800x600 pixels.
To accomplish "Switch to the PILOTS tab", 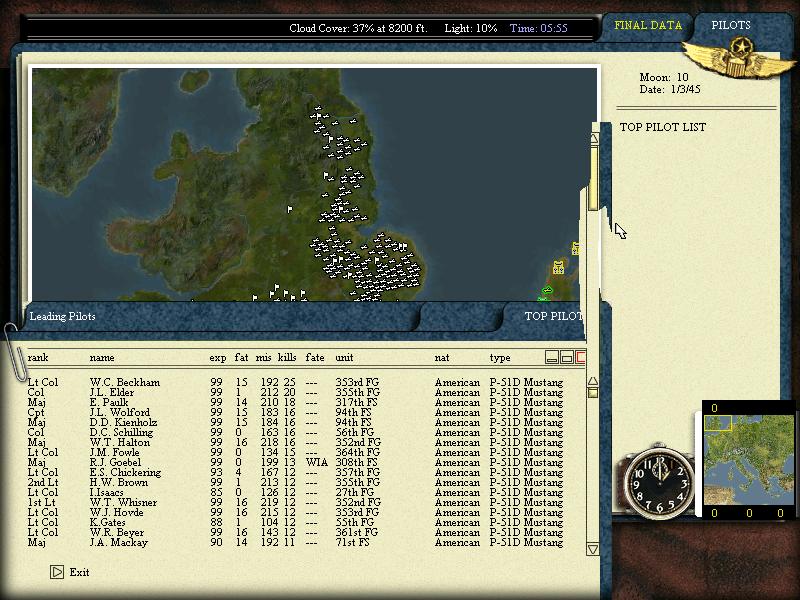I will point(731,26).
